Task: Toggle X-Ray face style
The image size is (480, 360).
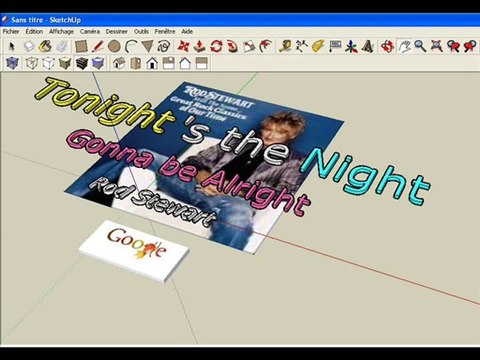Action: (x=12, y=63)
